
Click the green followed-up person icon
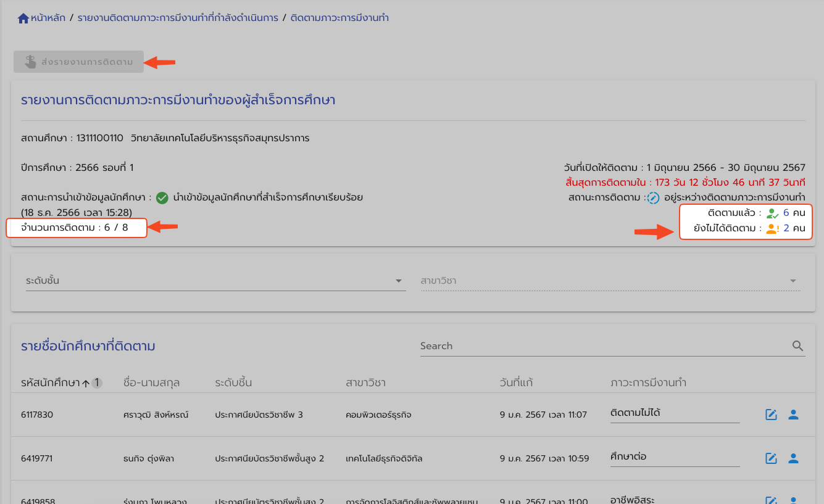(x=773, y=213)
